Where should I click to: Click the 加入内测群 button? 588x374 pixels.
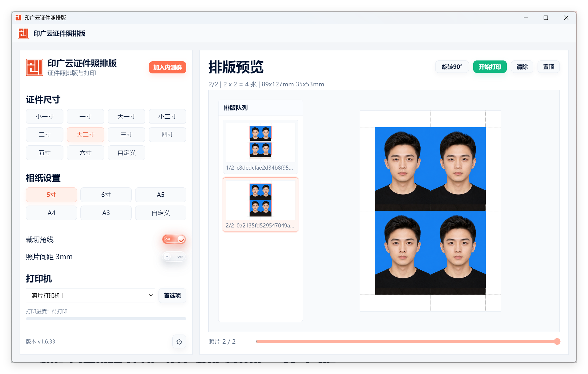(x=167, y=67)
